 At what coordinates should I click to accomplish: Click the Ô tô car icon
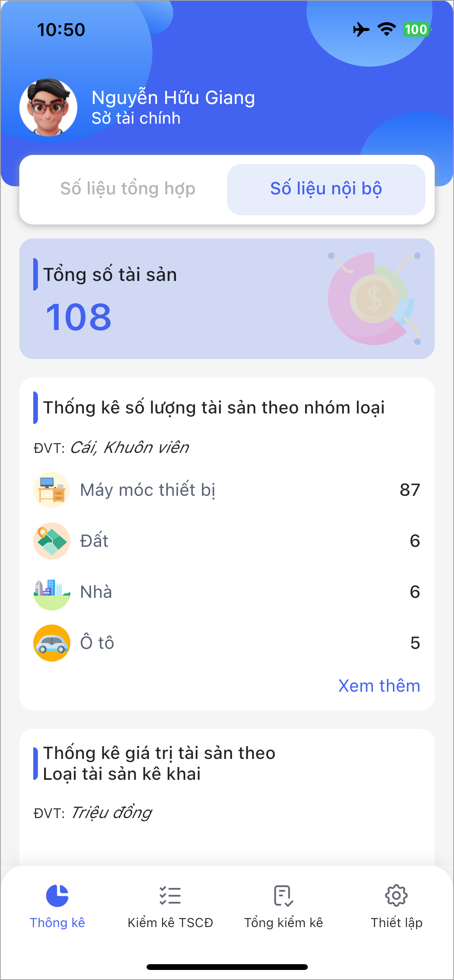(x=52, y=643)
